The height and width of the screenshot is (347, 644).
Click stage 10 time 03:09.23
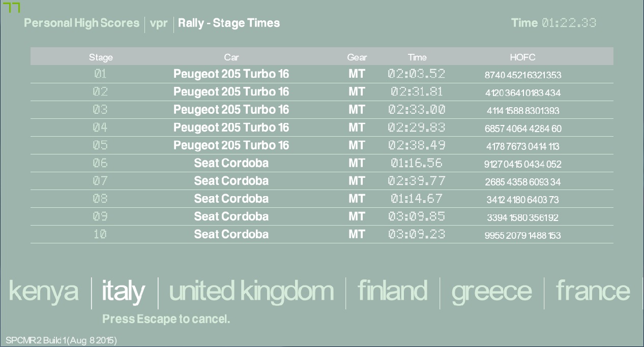click(417, 234)
